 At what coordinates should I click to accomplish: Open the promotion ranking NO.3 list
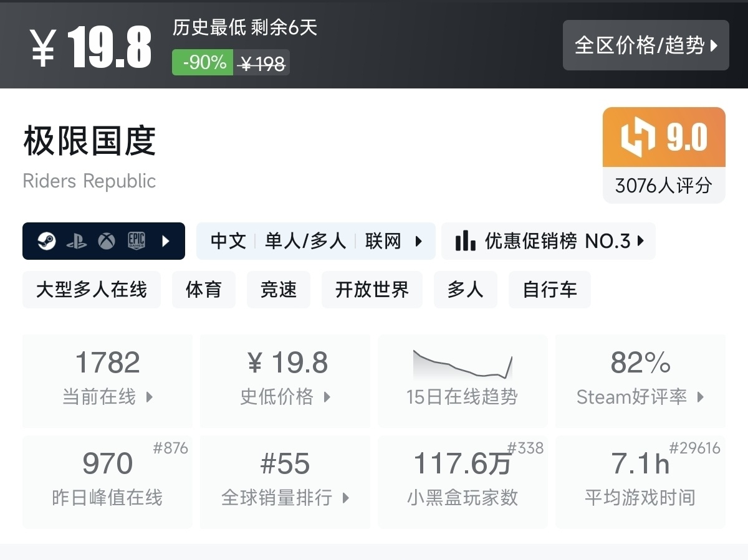[549, 241]
